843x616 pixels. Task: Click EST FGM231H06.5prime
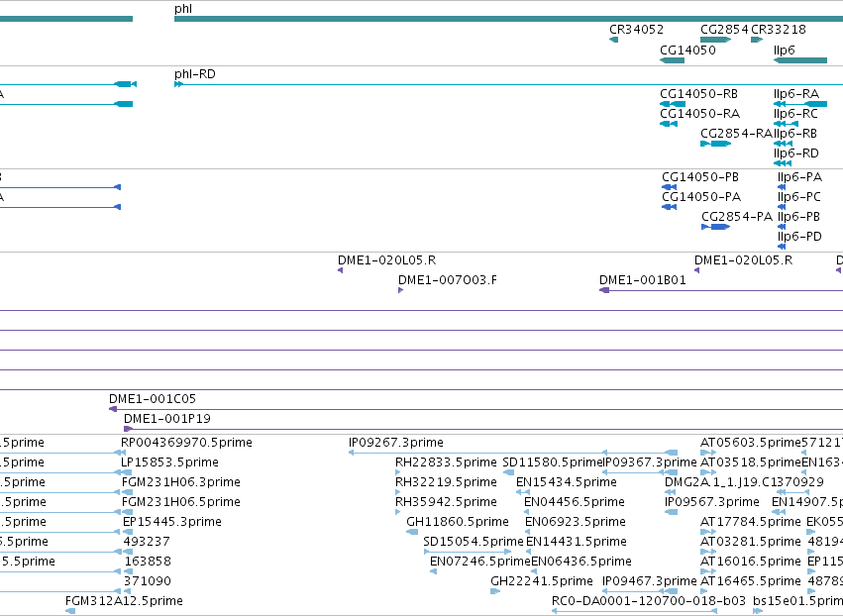coord(181,502)
